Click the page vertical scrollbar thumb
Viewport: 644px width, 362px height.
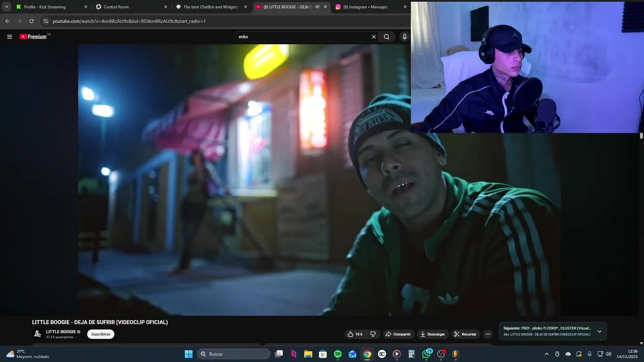coord(641,136)
